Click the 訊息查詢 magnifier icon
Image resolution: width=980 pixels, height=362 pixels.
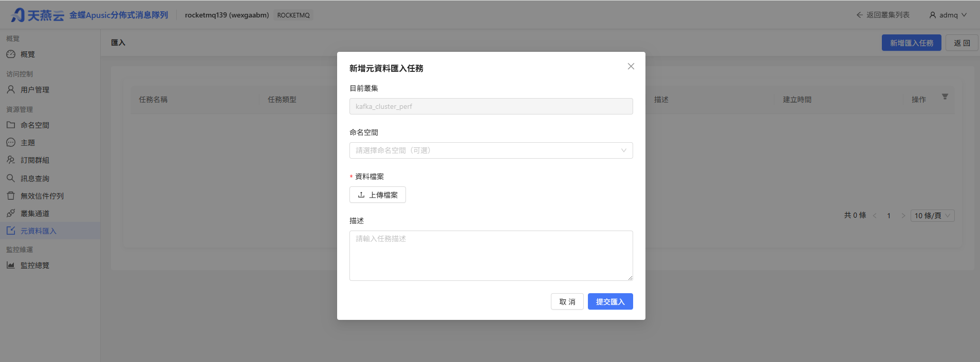(x=11, y=178)
